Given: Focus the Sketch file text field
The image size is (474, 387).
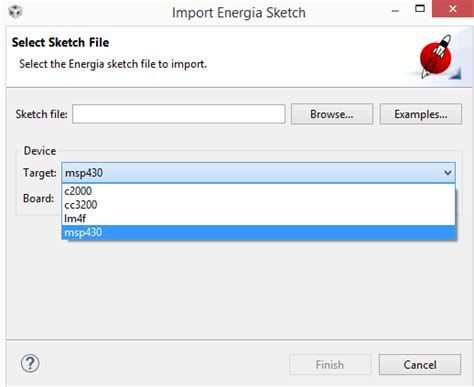Looking at the screenshot, I should pyautogui.click(x=179, y=114).
